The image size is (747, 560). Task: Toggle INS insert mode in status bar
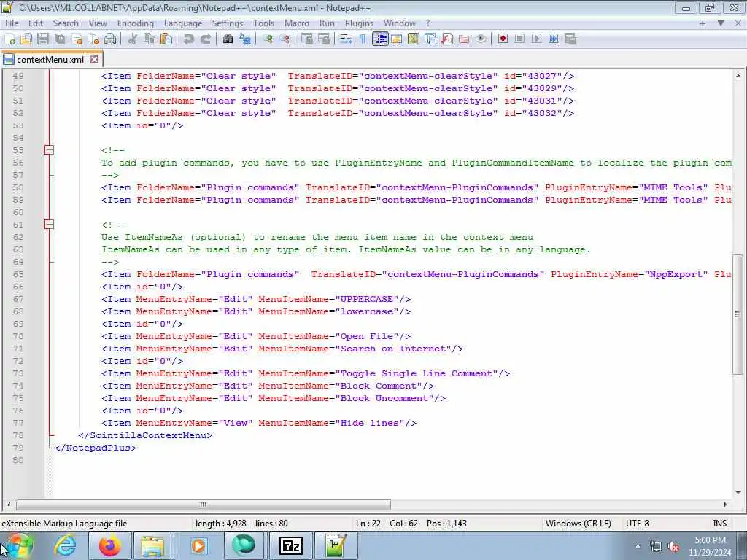tap(719, 524)
